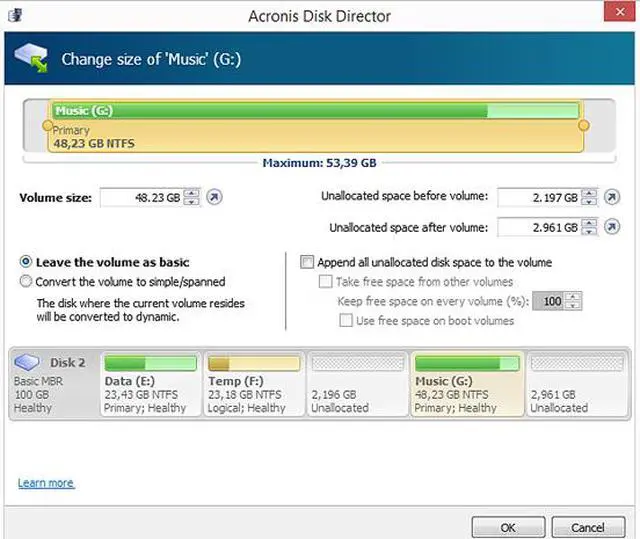This screenshot has height=539, width=640.
Task: Select the 2,196 GB unallocated block
Action: tap(357, 383)
